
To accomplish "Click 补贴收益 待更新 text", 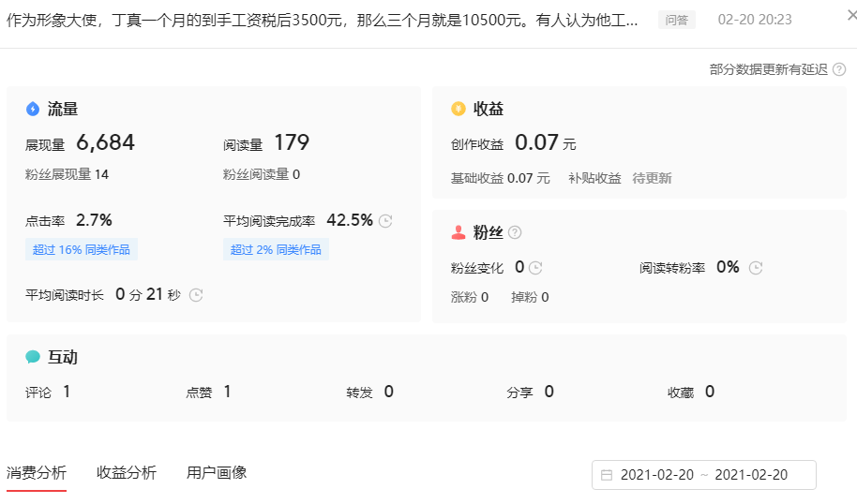I will coord(620,178).
